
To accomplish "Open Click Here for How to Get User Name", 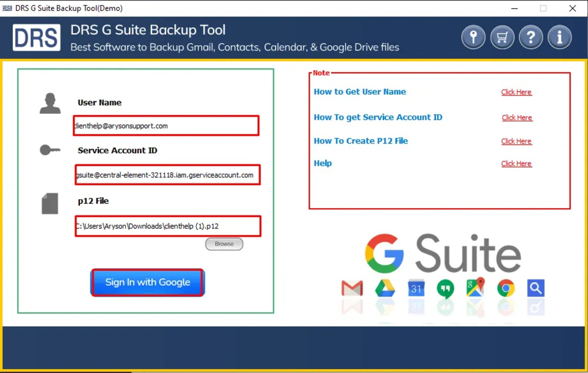I will 517,92.
